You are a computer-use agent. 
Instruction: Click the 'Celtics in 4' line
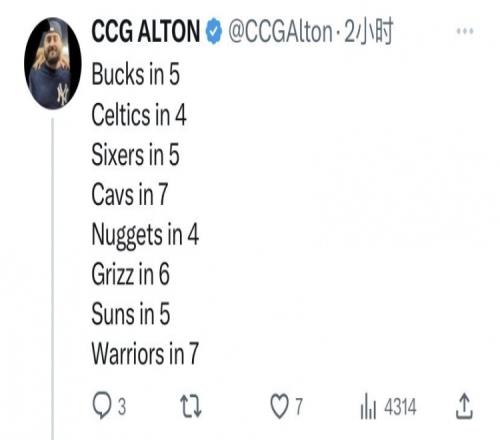tap(139, 115)
